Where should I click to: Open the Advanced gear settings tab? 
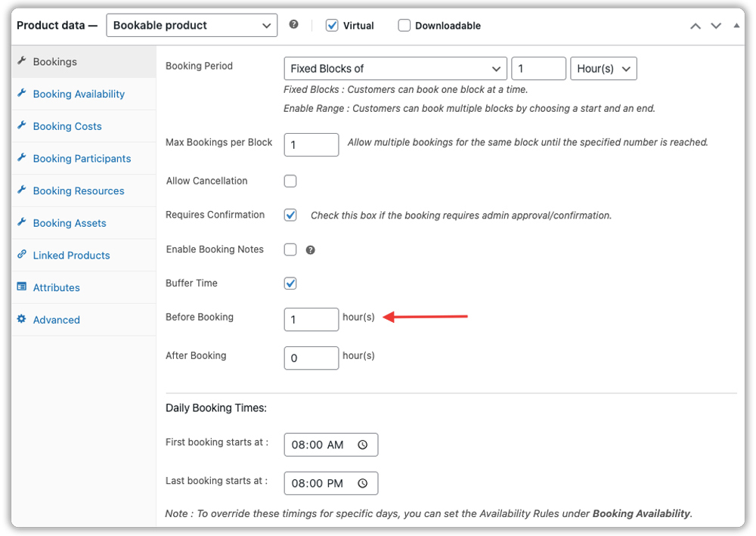pyautogui.click(x=56, y=320)
